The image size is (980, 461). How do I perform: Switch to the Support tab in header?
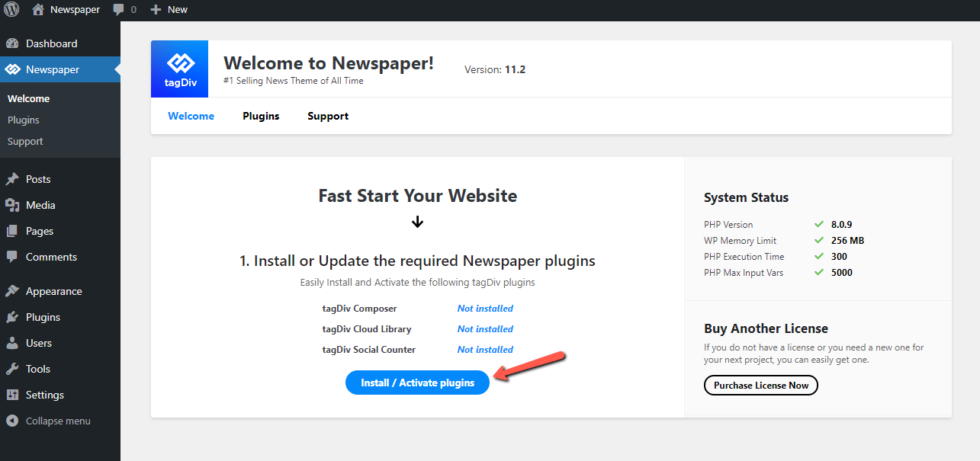pyautogui.click(x=328, y=116)
